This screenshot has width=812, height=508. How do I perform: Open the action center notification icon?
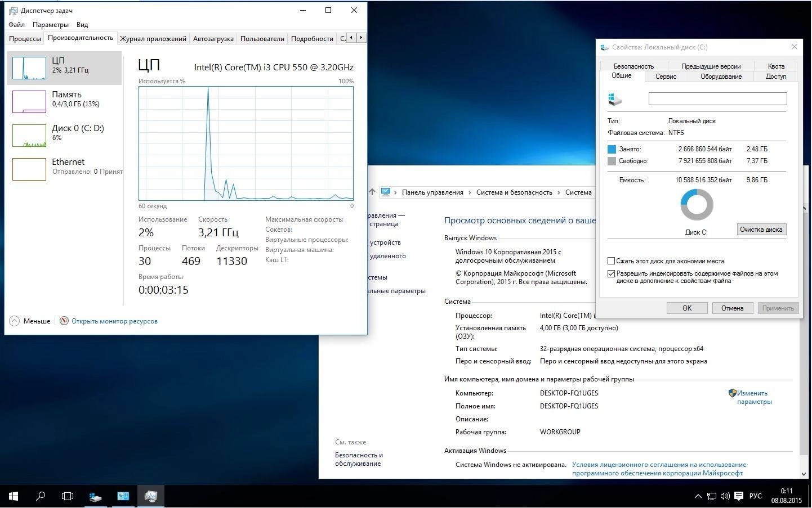[738, 496]
